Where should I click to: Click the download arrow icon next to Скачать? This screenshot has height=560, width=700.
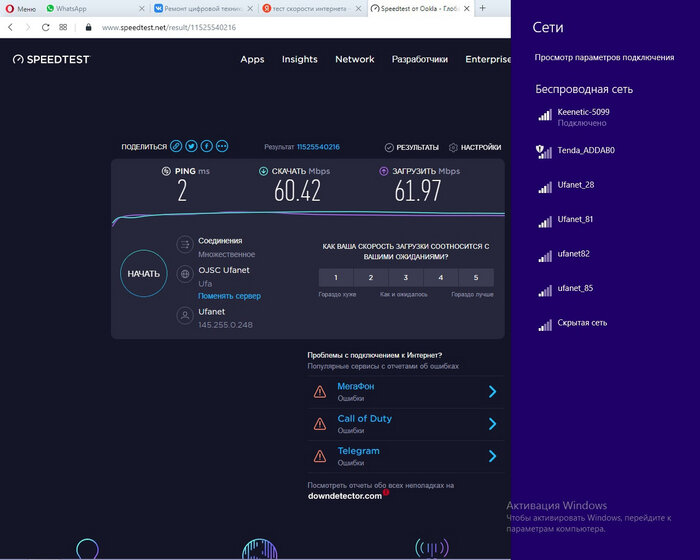(263, 171)
